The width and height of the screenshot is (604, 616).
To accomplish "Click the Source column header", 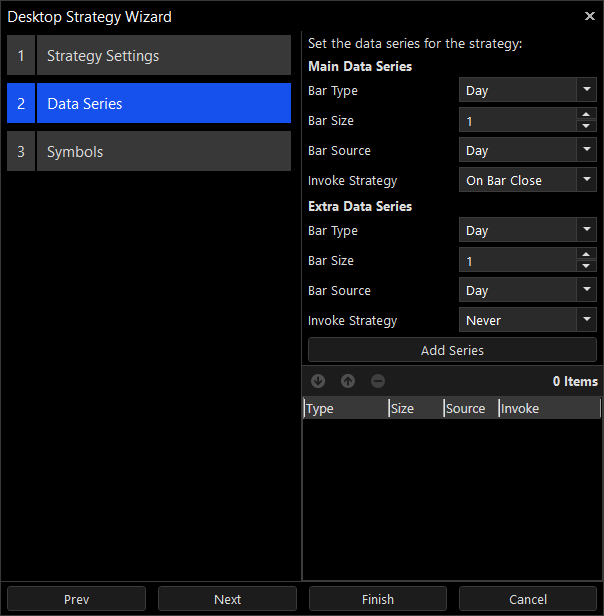I will click(470, 408).
